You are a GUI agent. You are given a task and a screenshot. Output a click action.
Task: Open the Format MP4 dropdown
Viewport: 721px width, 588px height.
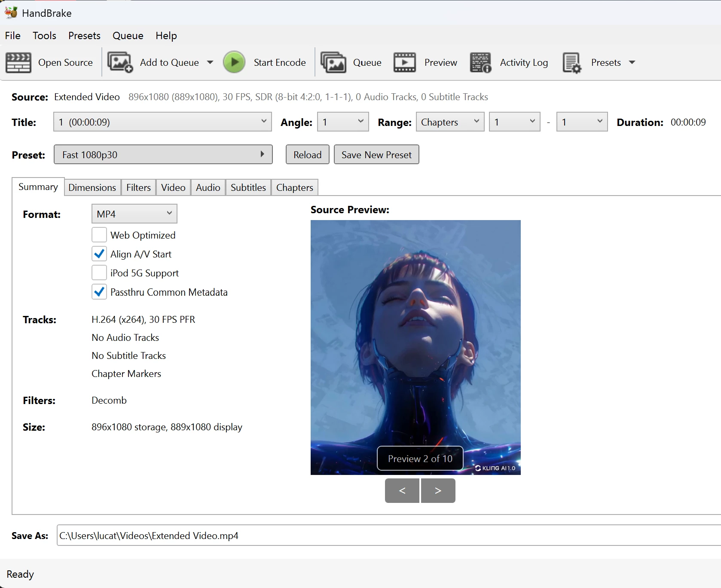pos(134,214)
